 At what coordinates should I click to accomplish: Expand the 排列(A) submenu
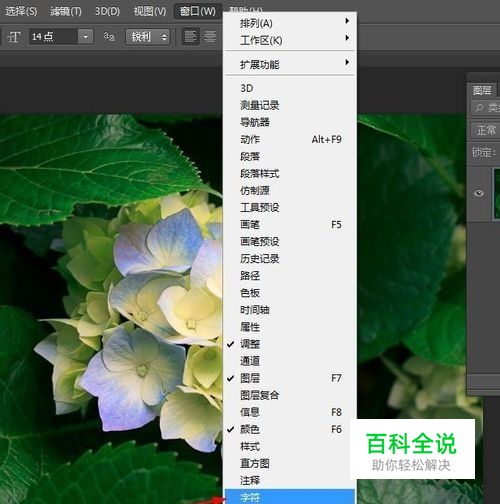[290, 23]
